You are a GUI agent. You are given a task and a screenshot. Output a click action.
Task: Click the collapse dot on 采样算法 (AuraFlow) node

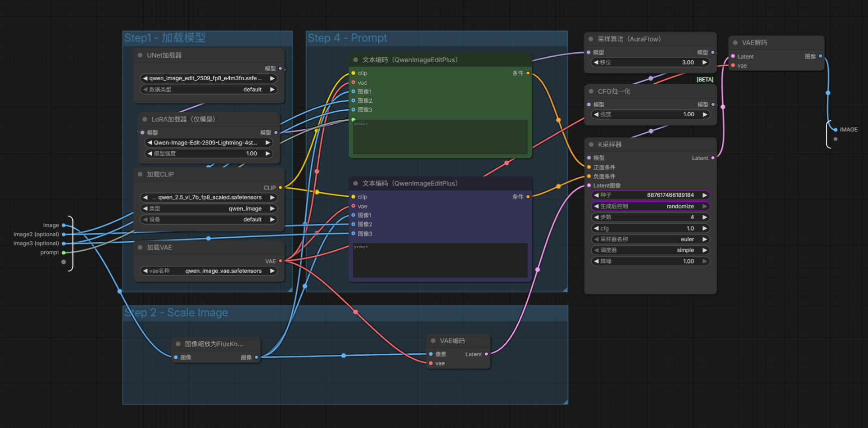[591, 39]
